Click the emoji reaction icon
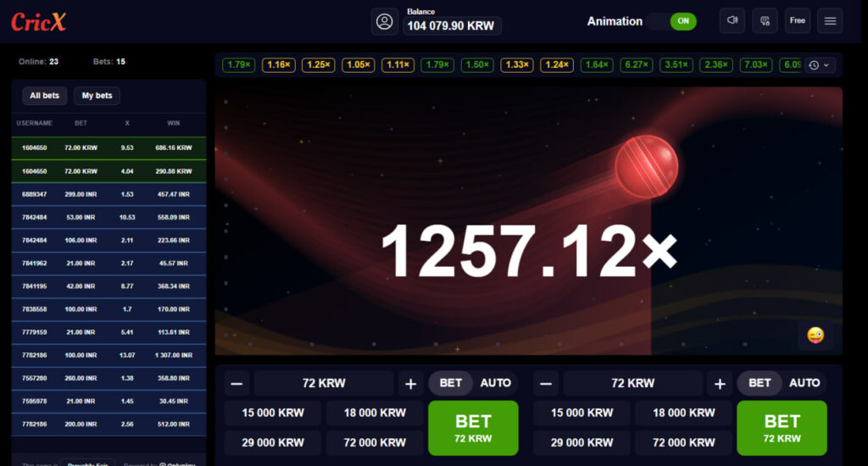The width and height of the screenshot is (868, 466). tap(815, 335)
